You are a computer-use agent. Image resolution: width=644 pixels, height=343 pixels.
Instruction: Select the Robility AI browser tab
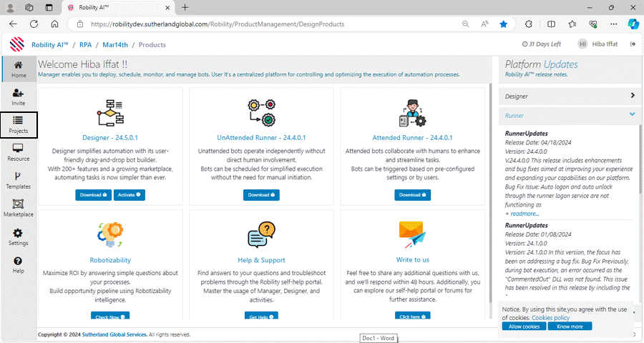118,7
